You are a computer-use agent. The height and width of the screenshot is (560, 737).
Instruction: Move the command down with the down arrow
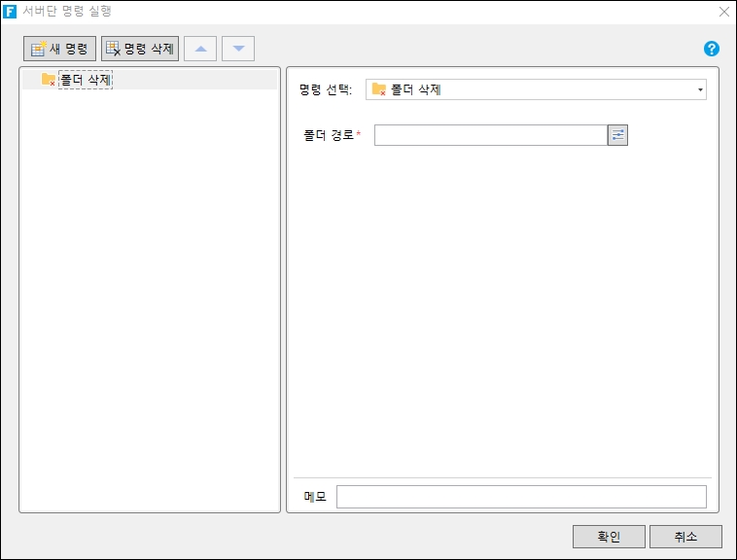(x=238, y=49)
